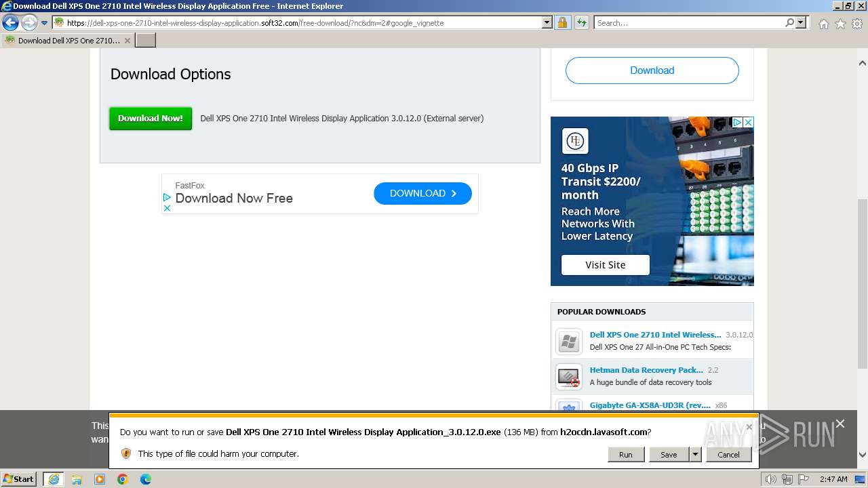Open Dell XPS One 2710 Intel Wireless popular link
Screen dimensions: 868x488
(655, 335)
